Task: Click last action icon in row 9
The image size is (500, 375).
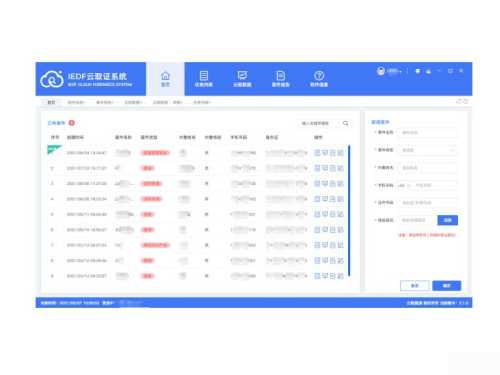Action: 340,276
